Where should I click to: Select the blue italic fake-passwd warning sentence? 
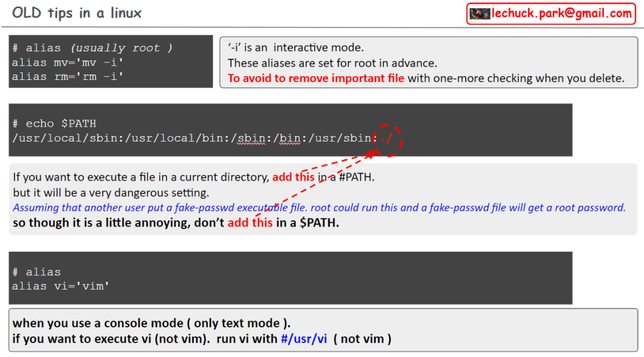[x=319, y=208]
